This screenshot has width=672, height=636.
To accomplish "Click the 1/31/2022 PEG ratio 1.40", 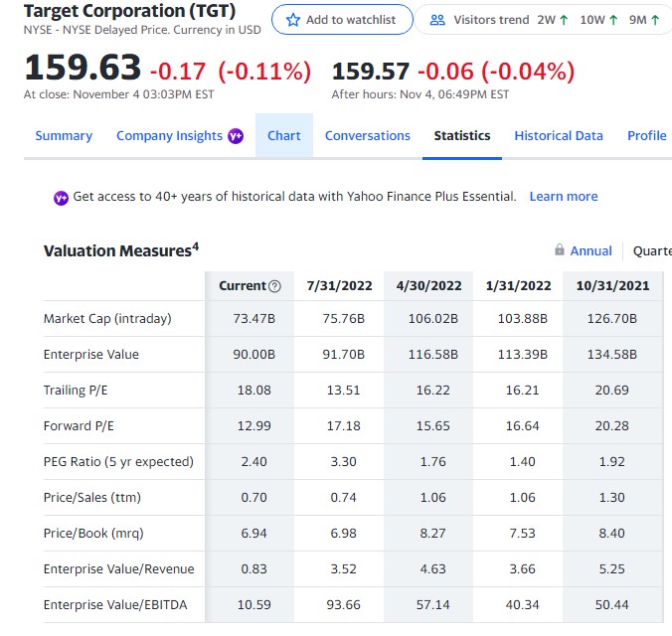I will click(523, 461).
